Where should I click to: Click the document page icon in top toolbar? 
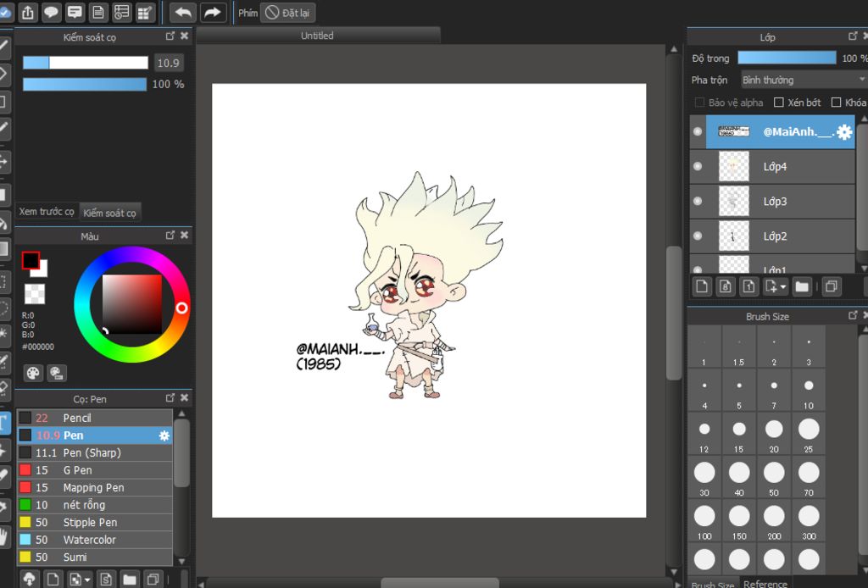tap(98, 12)
